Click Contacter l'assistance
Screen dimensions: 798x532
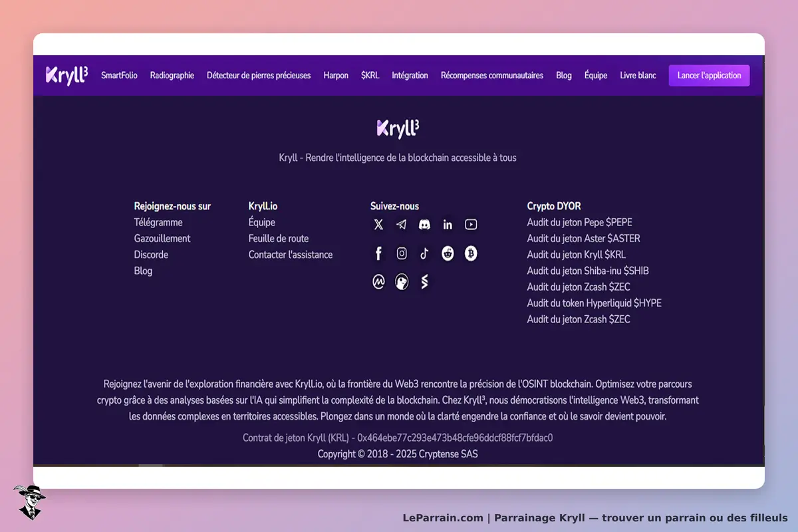[291, 255]
